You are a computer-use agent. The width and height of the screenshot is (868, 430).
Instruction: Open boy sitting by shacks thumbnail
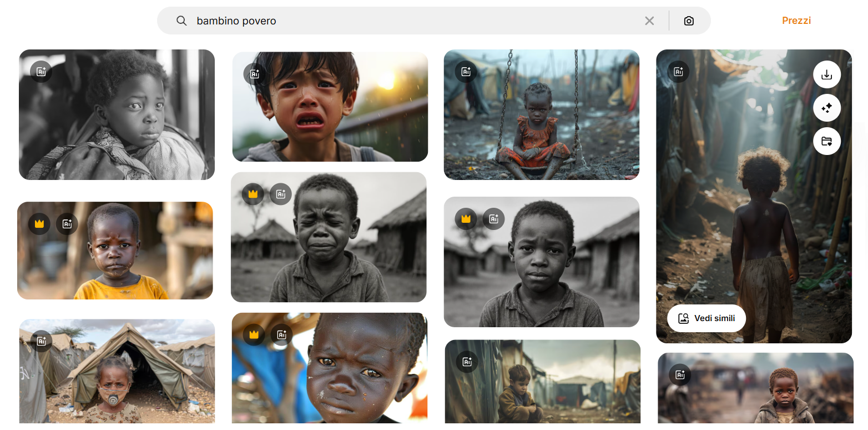(543, 382)
